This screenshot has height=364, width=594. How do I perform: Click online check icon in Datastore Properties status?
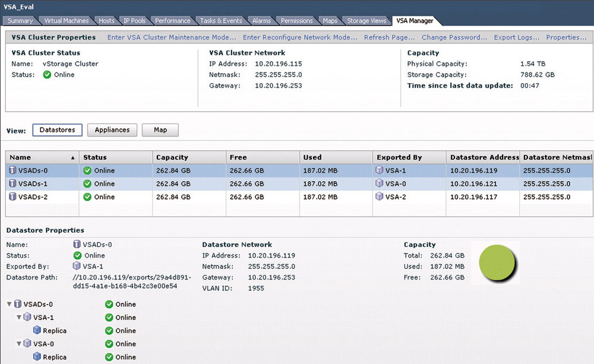[78, 255]
